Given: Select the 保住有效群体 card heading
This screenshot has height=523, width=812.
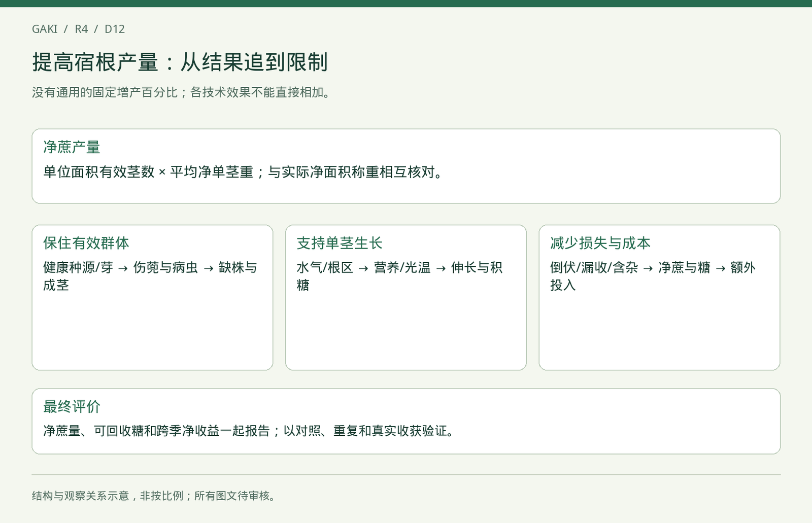Looking at the screenshot, I should [86, 243].
